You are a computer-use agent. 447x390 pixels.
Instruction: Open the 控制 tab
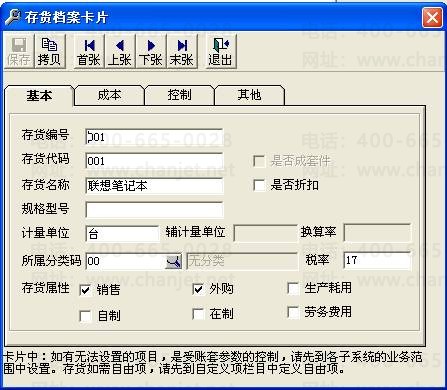(179, 95)
